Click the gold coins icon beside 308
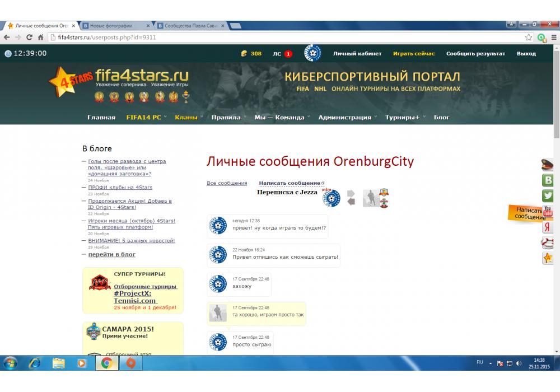The height and width of the screenshot is (392, 560). tap(244, 54)
